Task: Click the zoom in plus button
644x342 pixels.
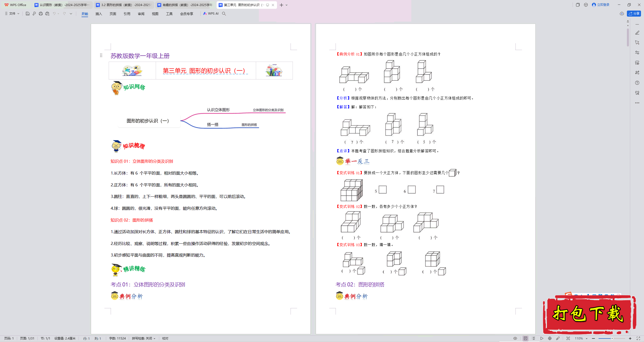Action: click(x=630, y=338)
